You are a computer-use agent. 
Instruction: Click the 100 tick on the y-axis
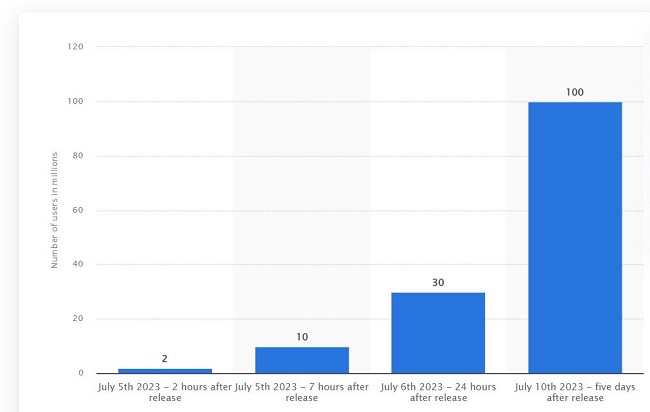[76, 101]
